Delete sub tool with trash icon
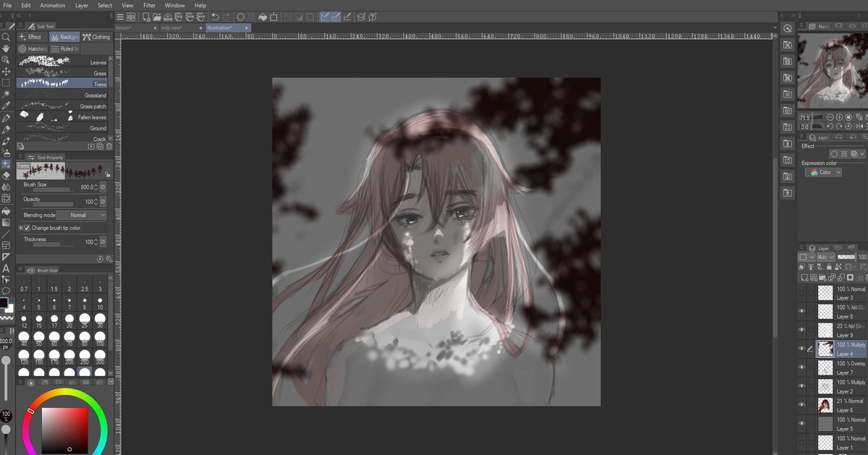 (109, 146)
